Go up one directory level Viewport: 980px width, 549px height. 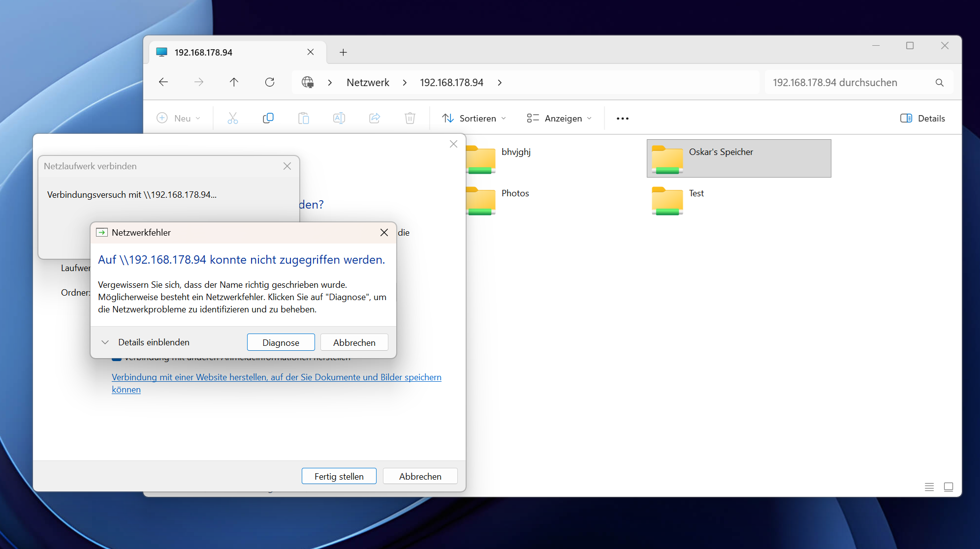[234, 82]
